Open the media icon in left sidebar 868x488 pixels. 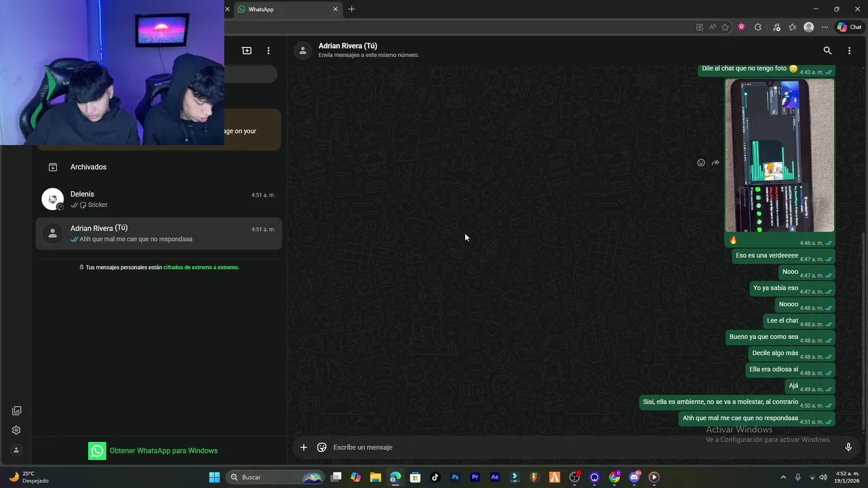point(16,411)
